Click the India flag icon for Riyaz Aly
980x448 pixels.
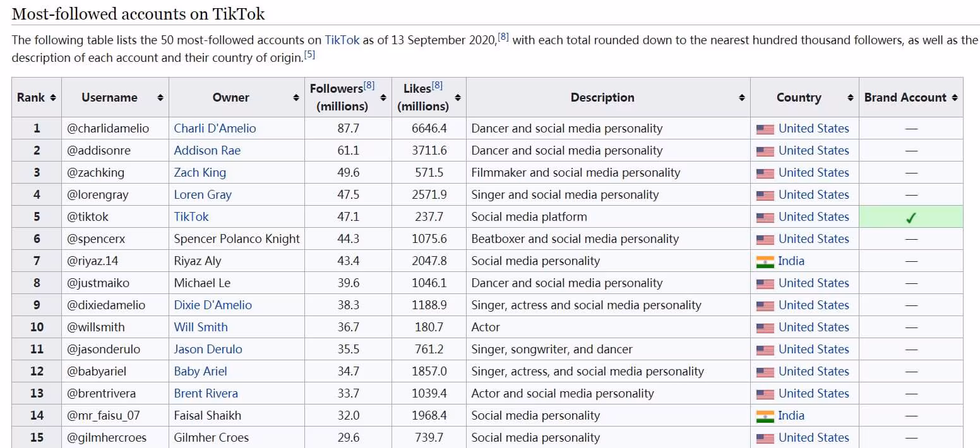(765, 261)
